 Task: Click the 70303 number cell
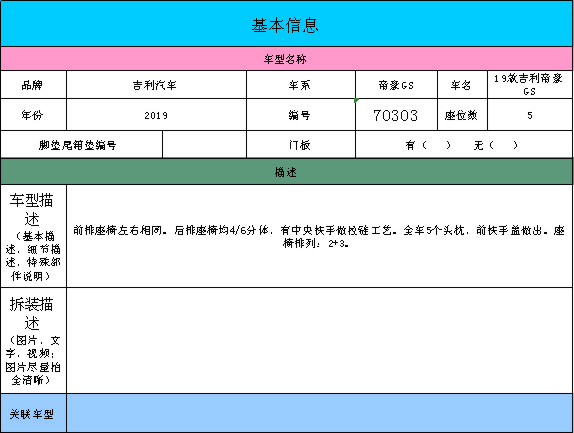coord(396,115)
